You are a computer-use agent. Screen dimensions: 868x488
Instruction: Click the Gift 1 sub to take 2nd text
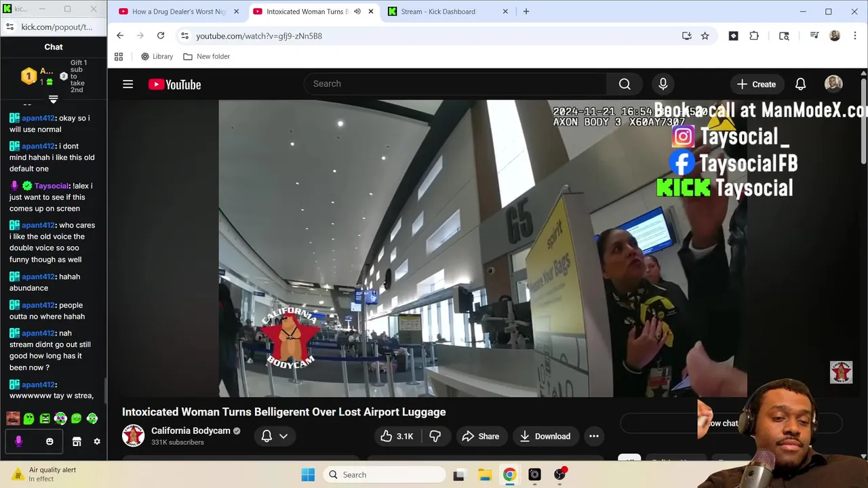78,76
